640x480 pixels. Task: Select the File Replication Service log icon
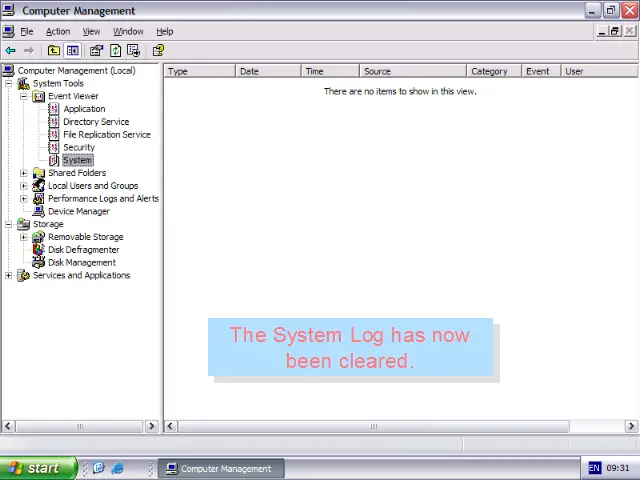[53, 134]
